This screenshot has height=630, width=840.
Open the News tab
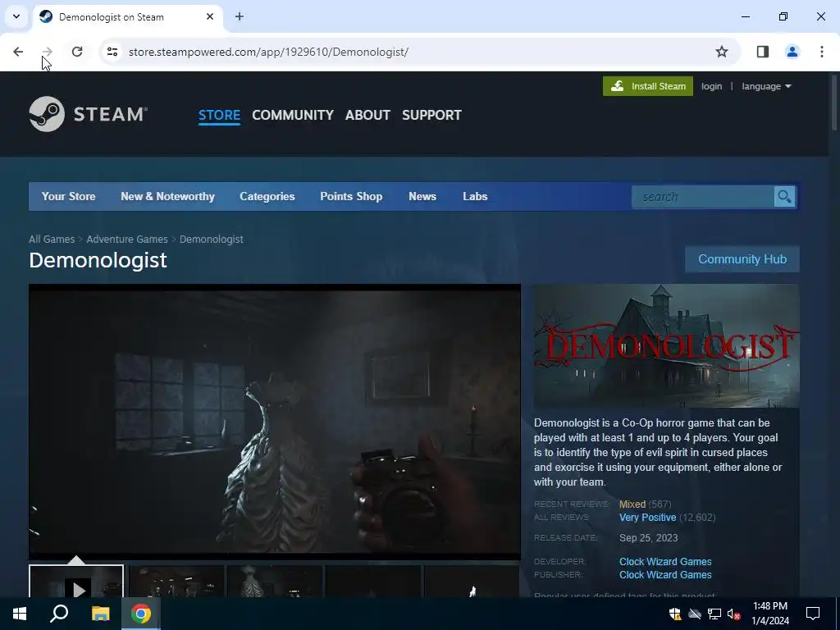tap(422, 197)
